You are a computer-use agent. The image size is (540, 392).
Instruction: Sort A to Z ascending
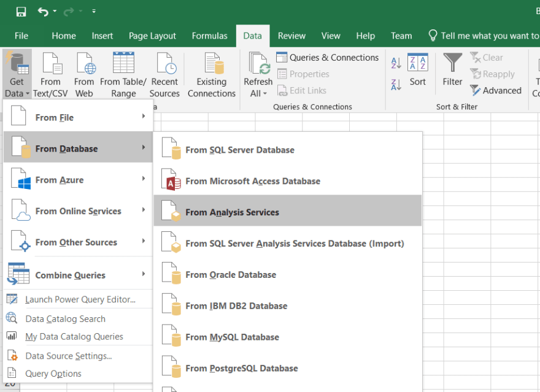pyautogui.click(x=396, y=63)
